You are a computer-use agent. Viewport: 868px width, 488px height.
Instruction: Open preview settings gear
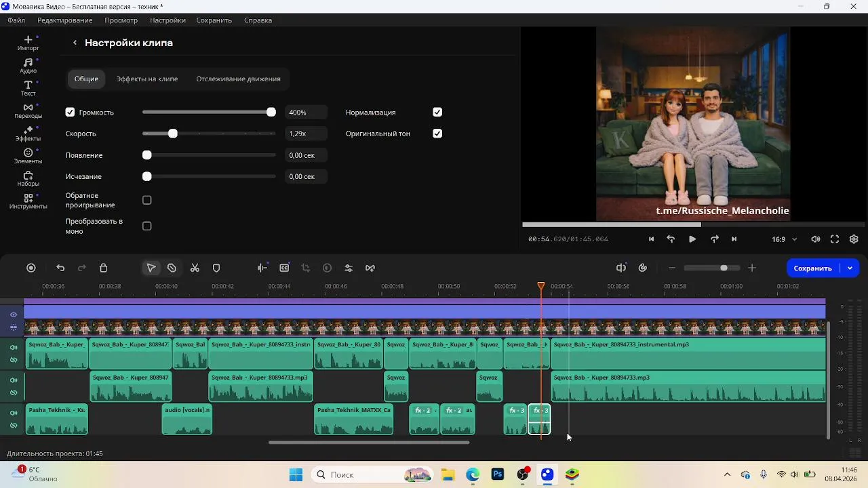click(x=854, y=239)
